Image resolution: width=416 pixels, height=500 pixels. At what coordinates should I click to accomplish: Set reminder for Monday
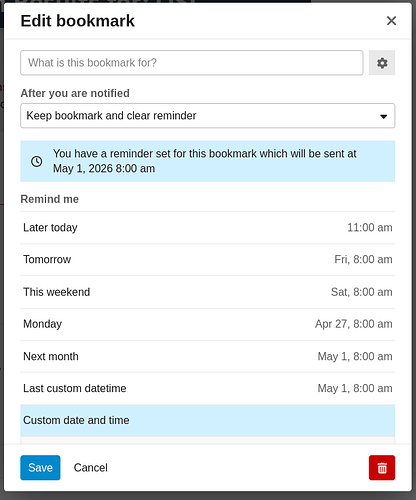tap(208, 324)
